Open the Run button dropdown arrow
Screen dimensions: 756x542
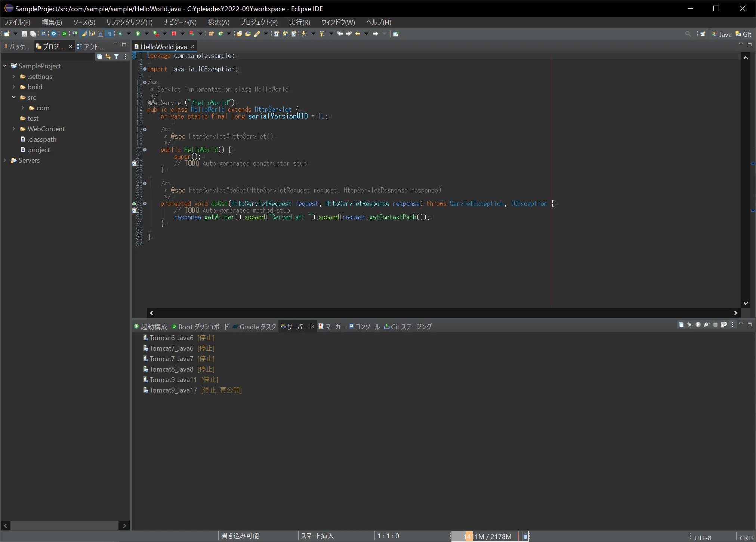tap(146, 34)
